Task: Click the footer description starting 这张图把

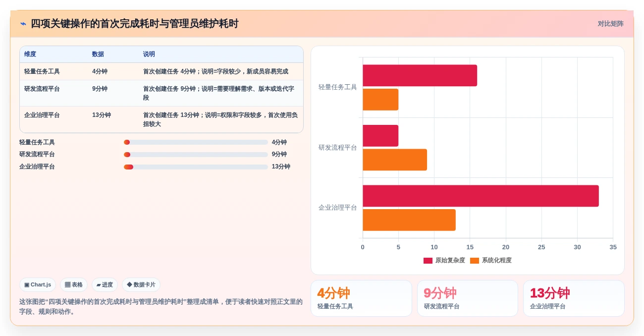Action: point(161,306)
